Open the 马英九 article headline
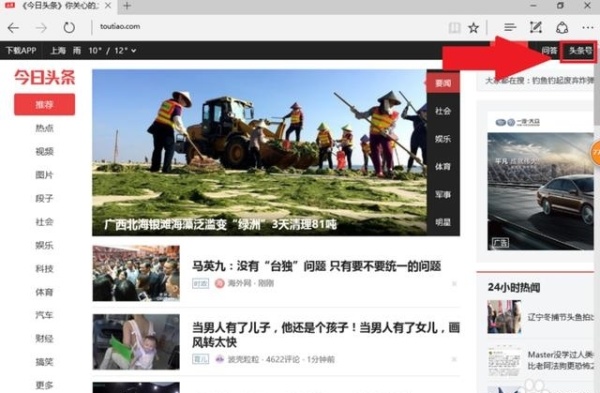 pyautogui.click(x=316, y=266)
